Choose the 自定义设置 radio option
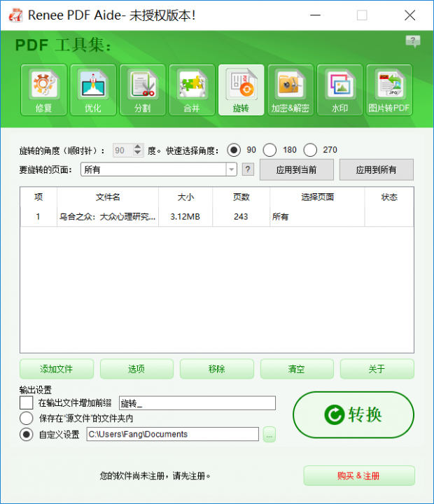The height and width of the screenshot is (504, 434). tap(27, 435)
